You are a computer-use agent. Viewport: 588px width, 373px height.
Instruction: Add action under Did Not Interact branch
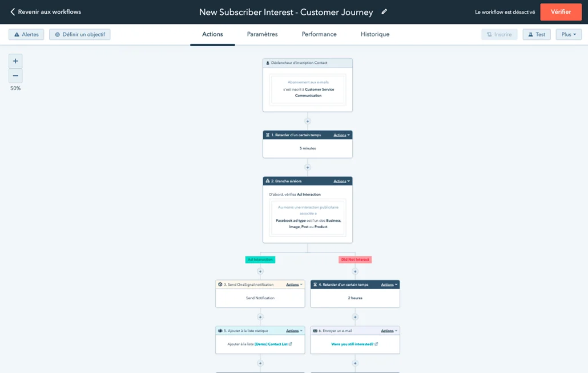[x=355, y=271]
